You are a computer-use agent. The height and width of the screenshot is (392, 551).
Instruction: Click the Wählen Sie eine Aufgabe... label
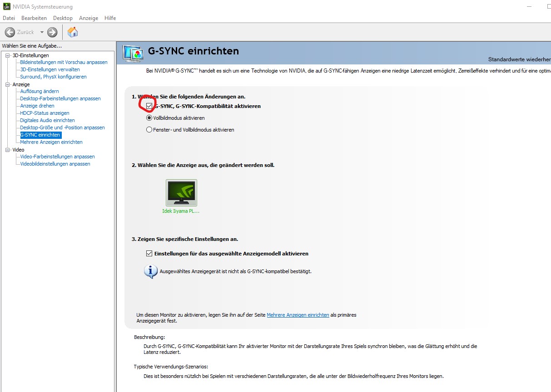32,46
